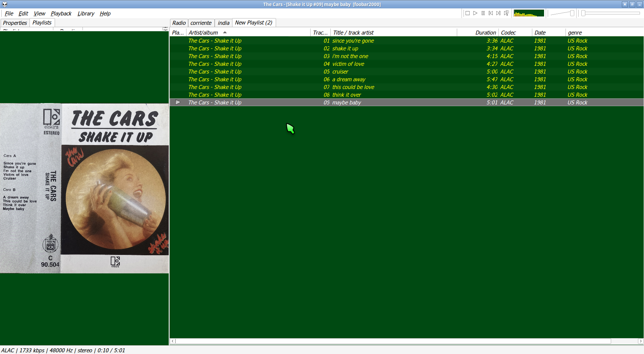Screen dimensions: 644x354
Task: Open the Help menu
Action: pyautogui.click(x=105, y=13)
